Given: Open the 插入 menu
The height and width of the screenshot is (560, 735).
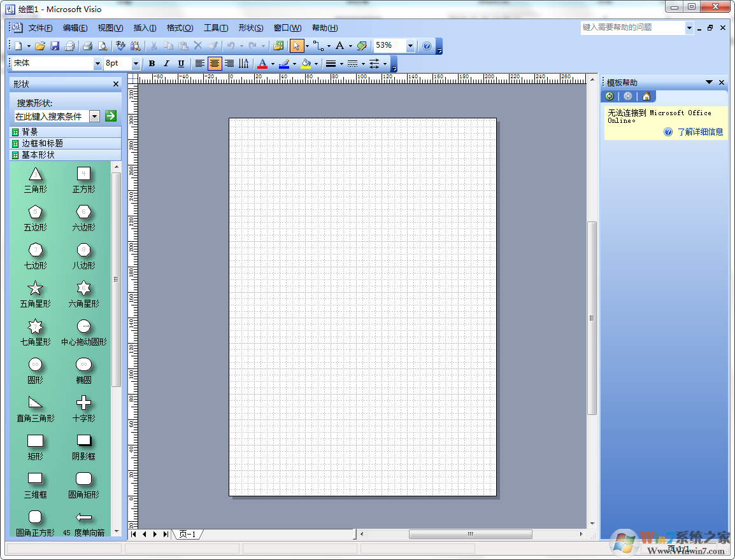Looking at the screenshot, I should 144,27.
